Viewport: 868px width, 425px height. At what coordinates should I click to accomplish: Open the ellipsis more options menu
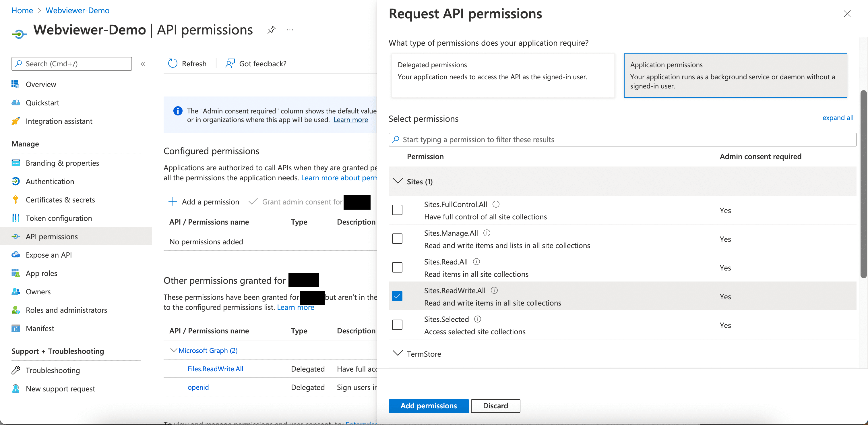pyautogui.click(x=290, y=30)
